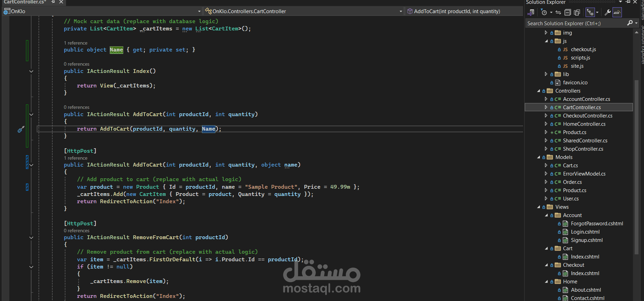Expand the lib folder
The height and width of the screenshot is (301, 644).
point(546,74)
